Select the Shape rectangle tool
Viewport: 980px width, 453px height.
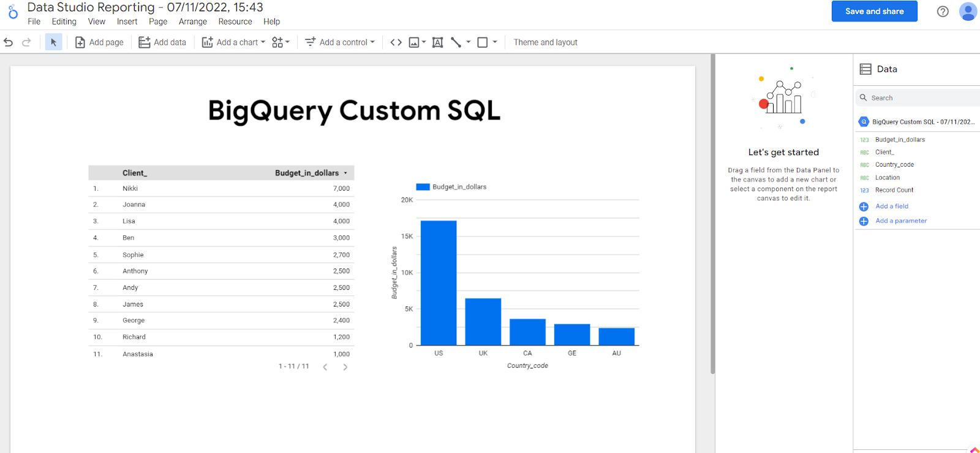pyautogui.click(x=483, y=42)
